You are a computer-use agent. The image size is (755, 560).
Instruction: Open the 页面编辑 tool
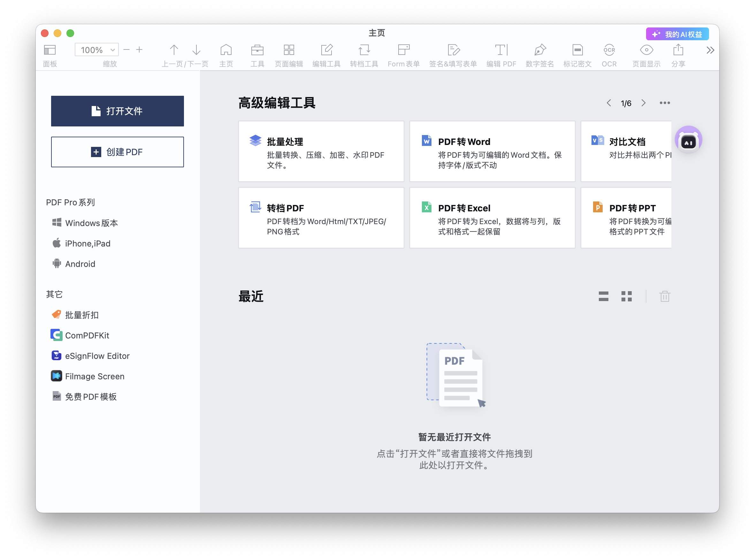click(x=288, y=54)
